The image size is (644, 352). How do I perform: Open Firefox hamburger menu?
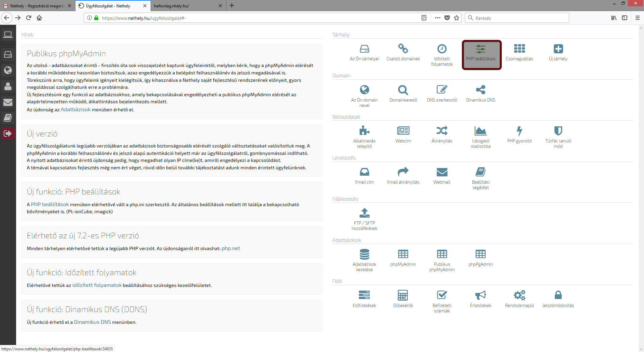click(637, 18)
